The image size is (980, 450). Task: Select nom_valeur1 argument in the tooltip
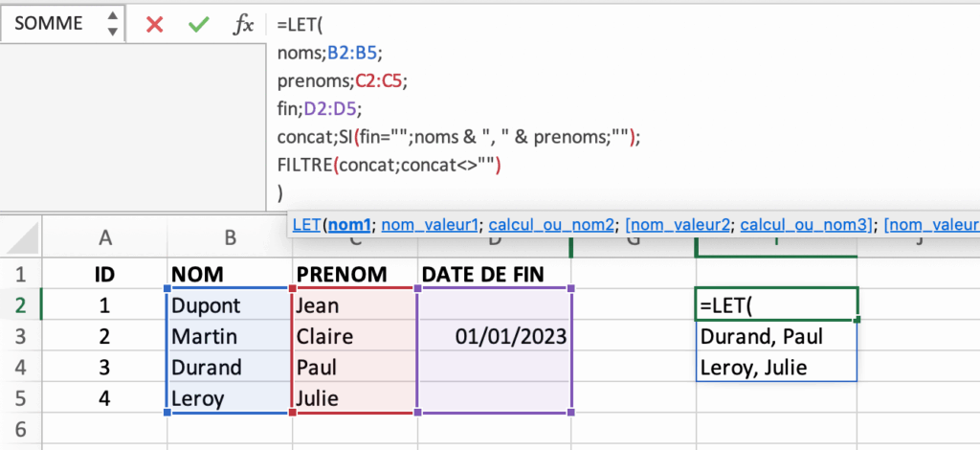tap(430, 225)
